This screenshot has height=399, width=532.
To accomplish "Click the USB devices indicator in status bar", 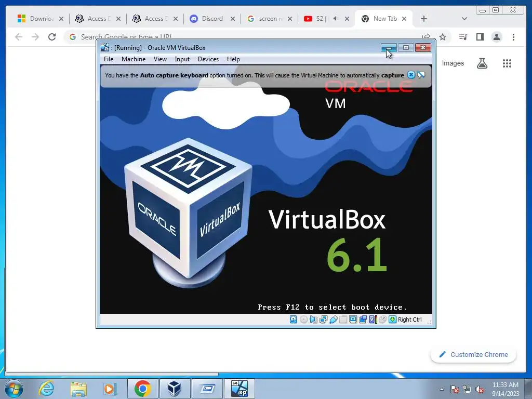I will [333, 320].
